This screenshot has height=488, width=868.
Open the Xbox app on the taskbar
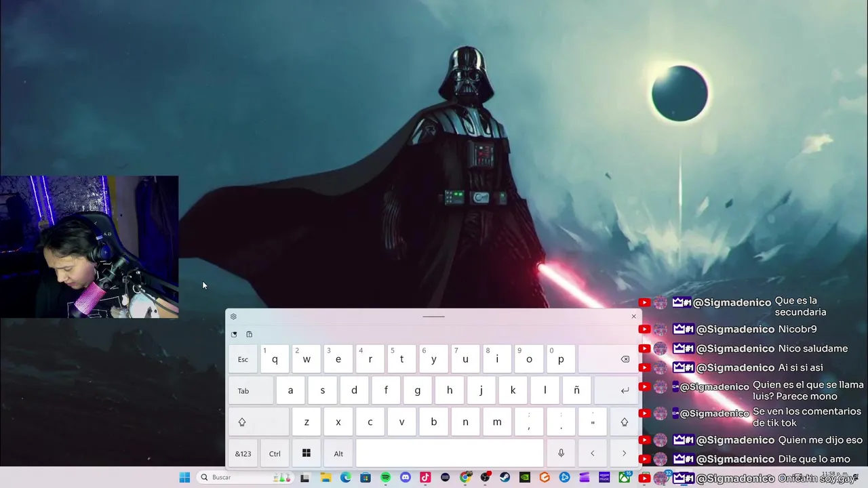pyautogui.click(x=624, y=477)
